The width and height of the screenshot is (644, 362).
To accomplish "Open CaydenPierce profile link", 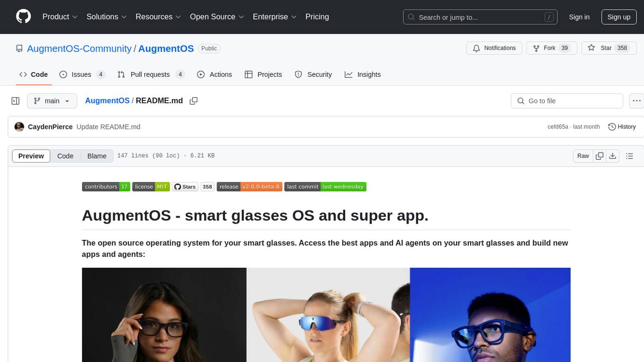I will click(50, 127).
